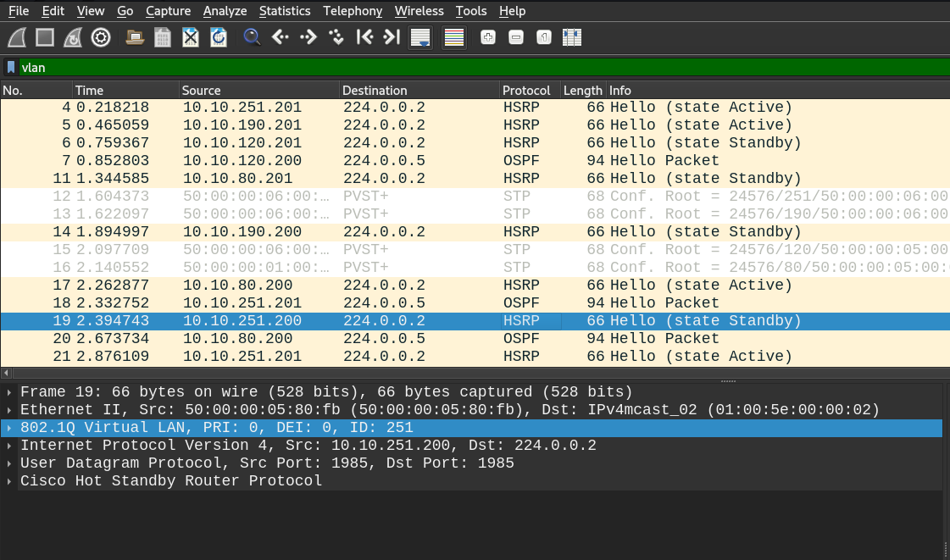
Task: Open the Telephony menu
Action: pyautogui.click(x=353, y=11)
